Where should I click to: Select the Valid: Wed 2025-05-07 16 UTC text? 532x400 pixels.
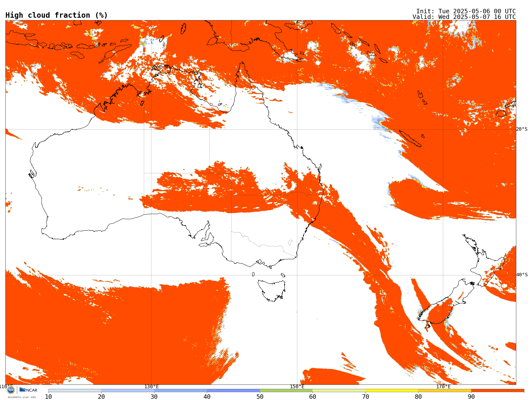point(464,17)
